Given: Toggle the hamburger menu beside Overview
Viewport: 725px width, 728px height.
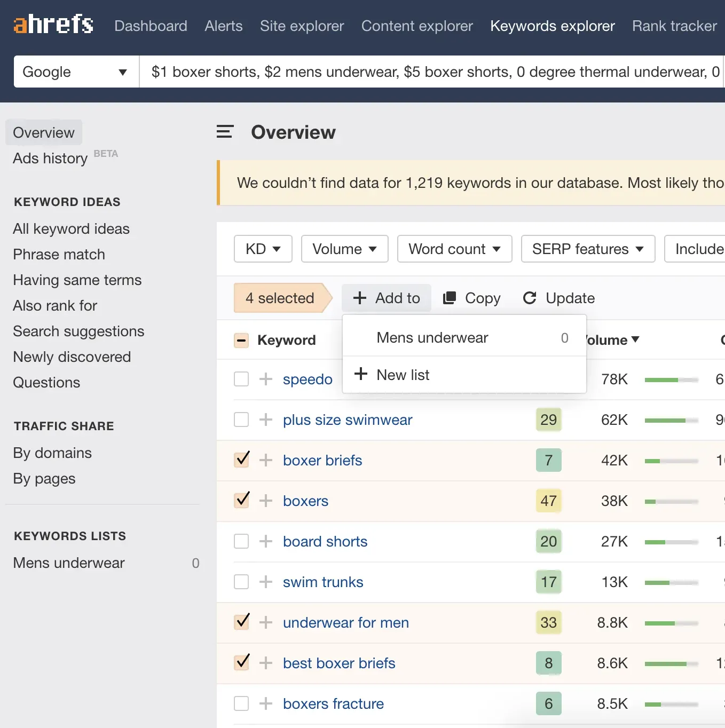Looking at the screenshot, I should click(225, 132).
